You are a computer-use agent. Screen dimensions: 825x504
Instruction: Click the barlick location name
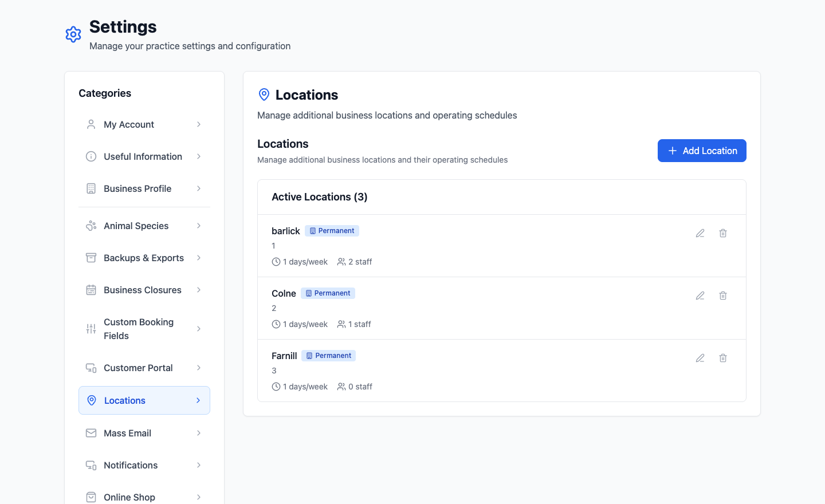coord(286,231)
